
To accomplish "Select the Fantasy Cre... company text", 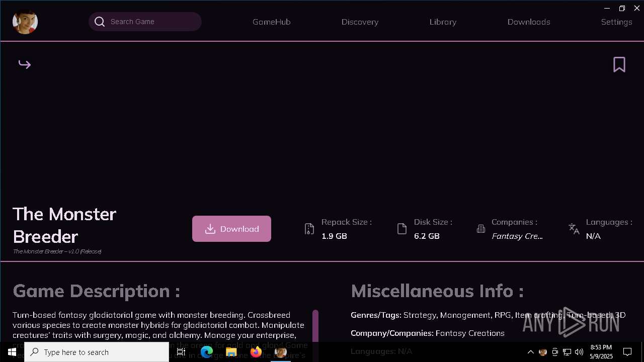I will (517, 236).
